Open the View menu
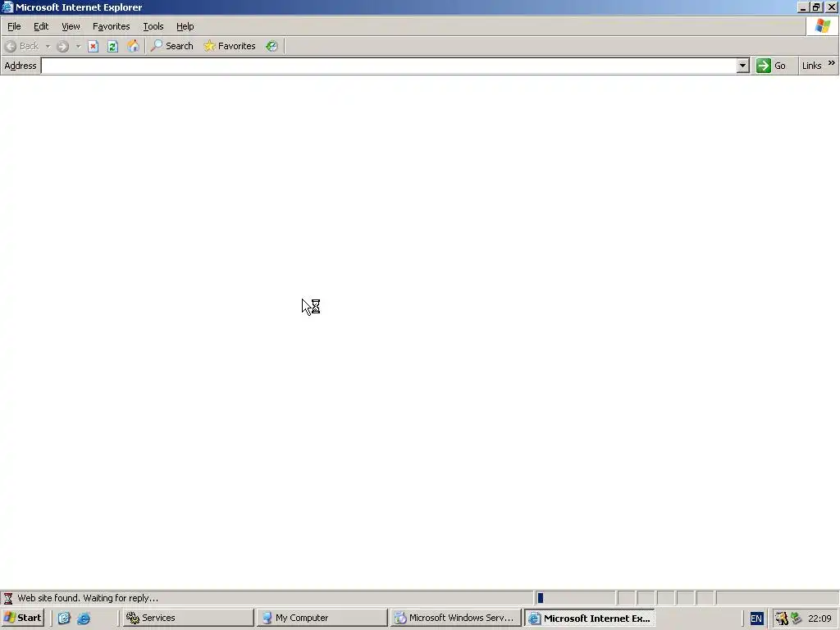Image resolution: width=840 pixels, height=630 pixels. point(71,26)
